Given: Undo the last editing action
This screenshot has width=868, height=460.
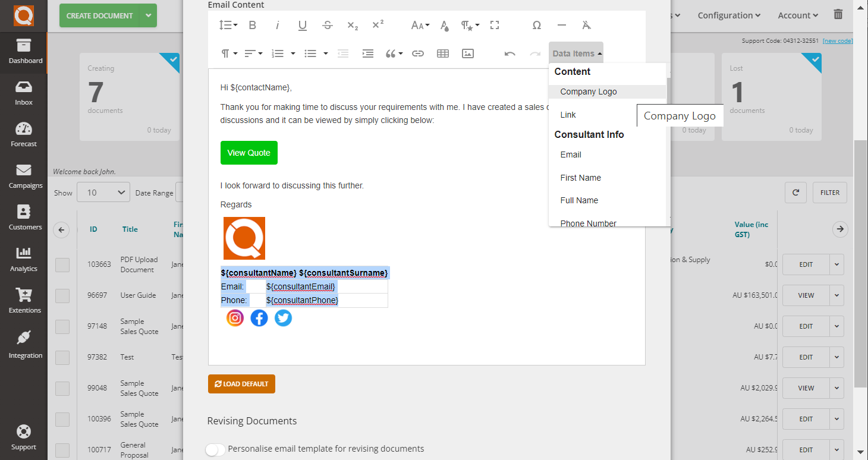Looking at the screenshot, I should tap(510, 53).
